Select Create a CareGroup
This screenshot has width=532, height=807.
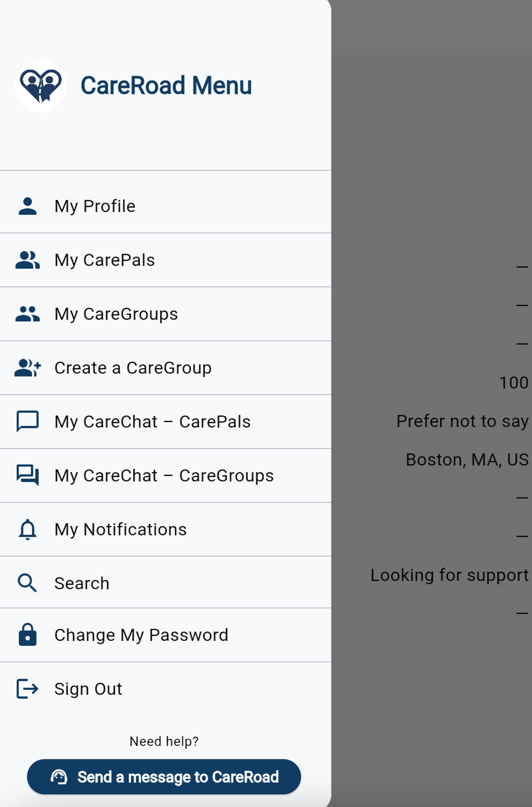point(133,368)
